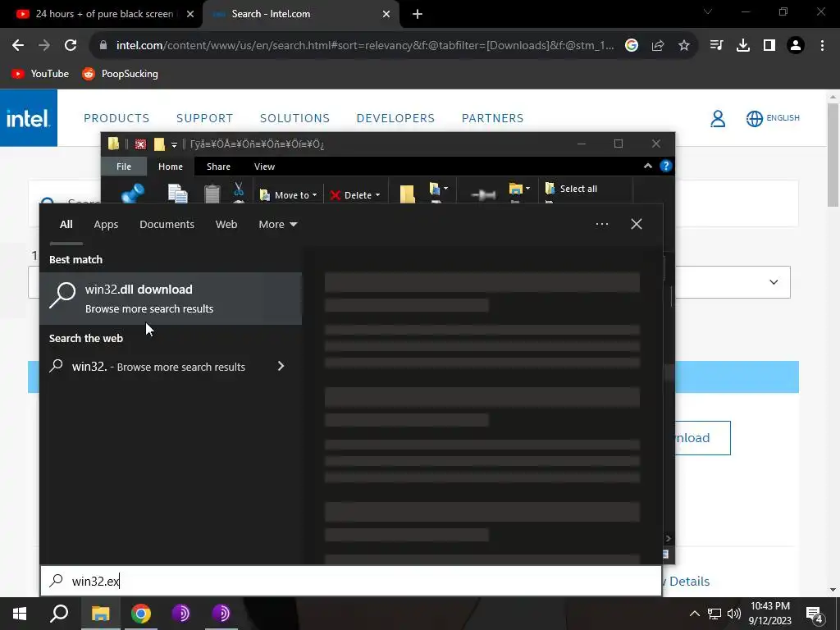Open Move to dropdown in Explorer

click(288, 195)
